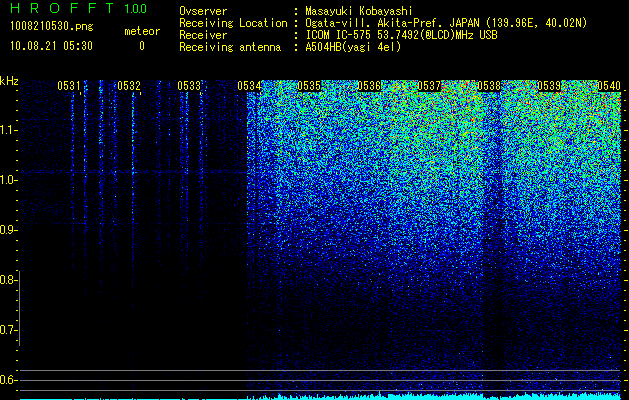The image size is (629, 400).
Task: Click the observer name Masayuki Kobayashi
Action: click(x=359, y=11)
